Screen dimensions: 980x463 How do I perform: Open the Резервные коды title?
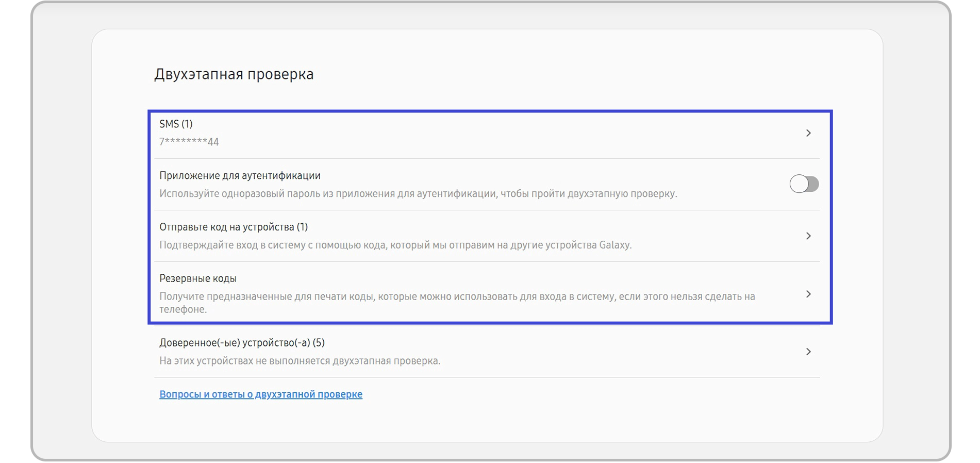click(x=198, y=279)
